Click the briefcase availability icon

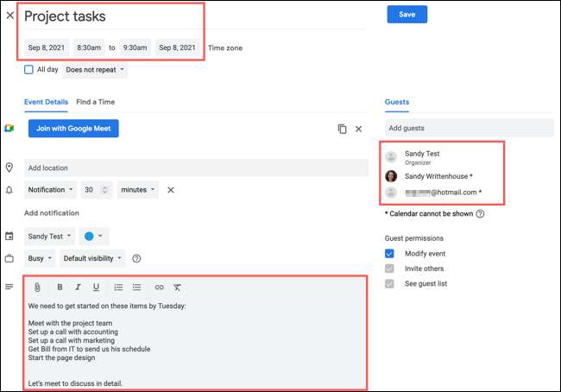pos(9,258)
